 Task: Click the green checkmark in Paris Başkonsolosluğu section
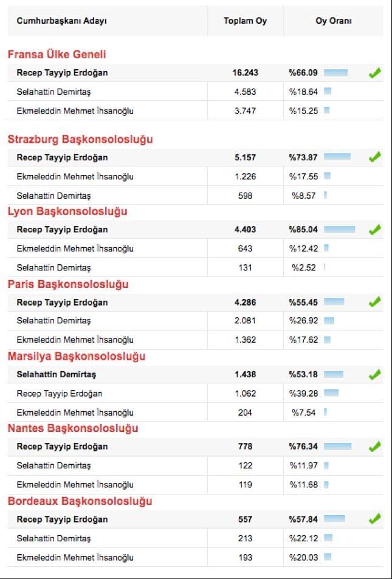[x=374, y=302]
